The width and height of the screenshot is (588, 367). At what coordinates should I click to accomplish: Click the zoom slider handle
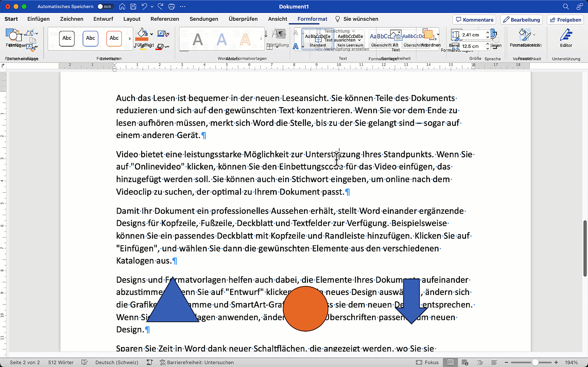[x=535, y=362]
